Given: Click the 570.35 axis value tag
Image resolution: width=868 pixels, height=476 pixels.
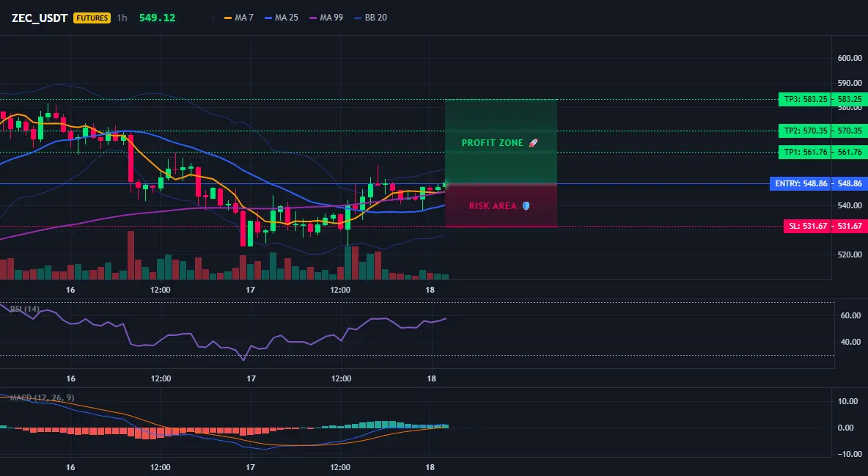Looking at the screenshot, I should tap(849, 131).
